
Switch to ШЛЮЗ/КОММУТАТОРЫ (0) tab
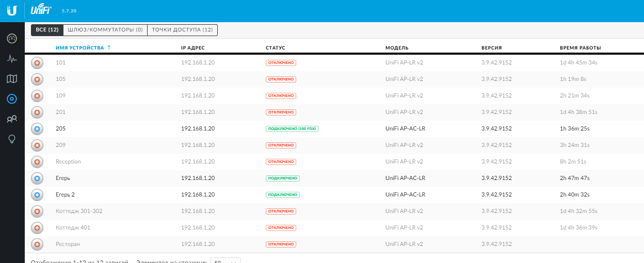tap(105, 30)
